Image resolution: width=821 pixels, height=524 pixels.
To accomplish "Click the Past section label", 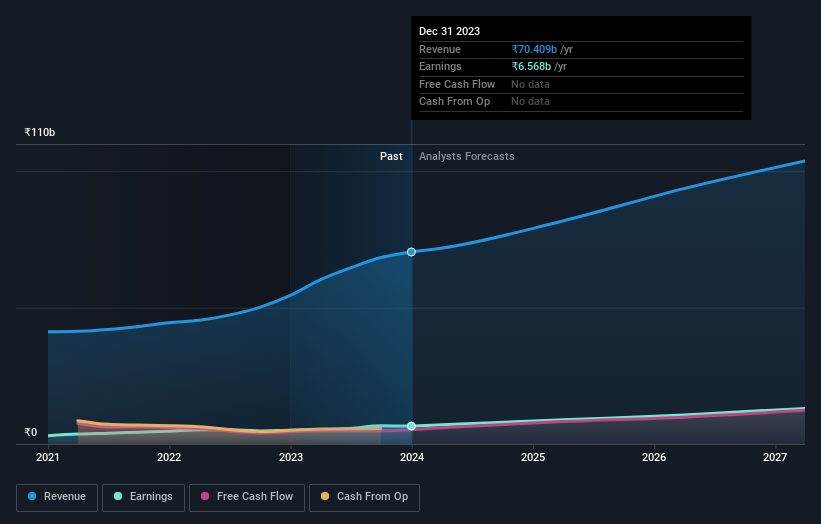I will tap(391, 157).
